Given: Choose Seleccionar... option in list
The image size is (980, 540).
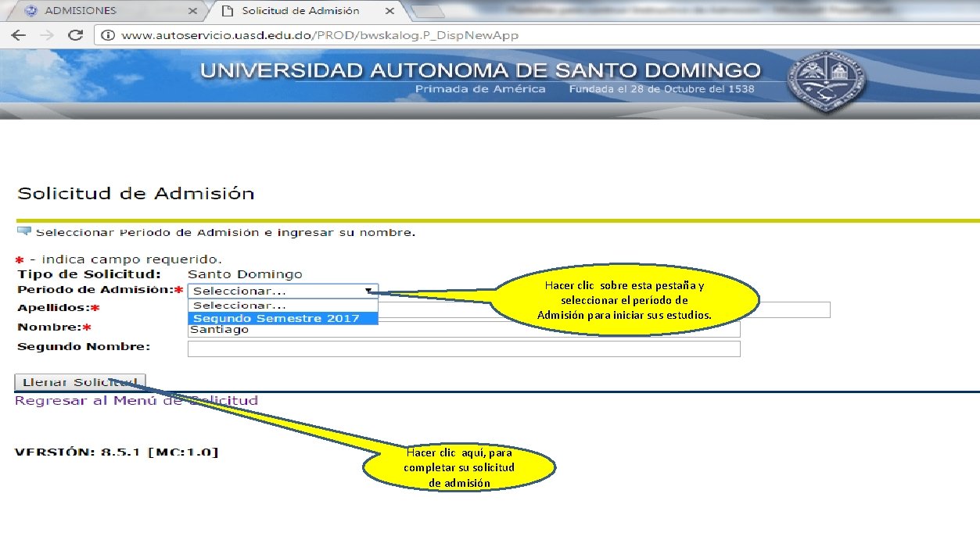Looking at the screenshot, I should click(283, 306).
